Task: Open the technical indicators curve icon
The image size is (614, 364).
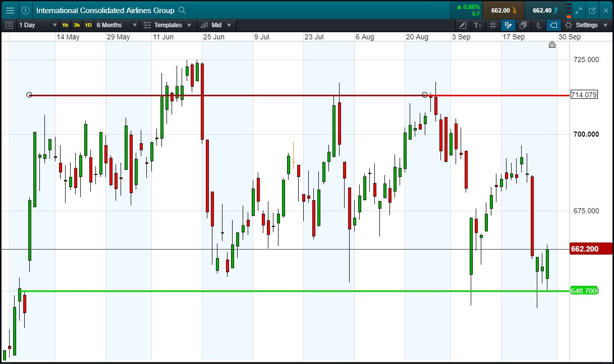Action: click(x=463, y=25)
